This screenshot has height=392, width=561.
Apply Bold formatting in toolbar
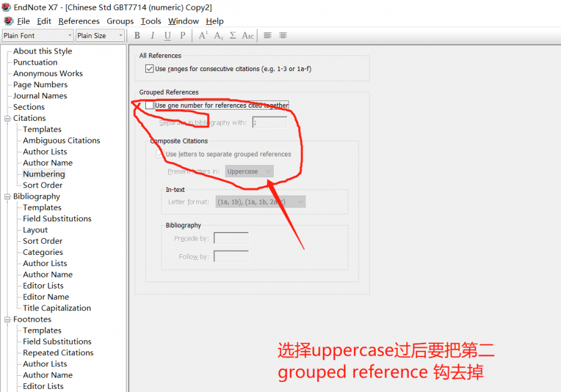point(137,36)
